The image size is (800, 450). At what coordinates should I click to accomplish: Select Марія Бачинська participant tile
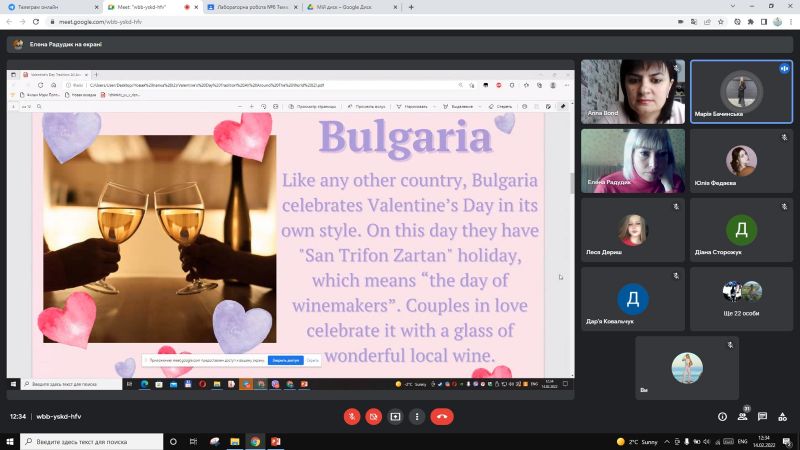pos(741,92)
